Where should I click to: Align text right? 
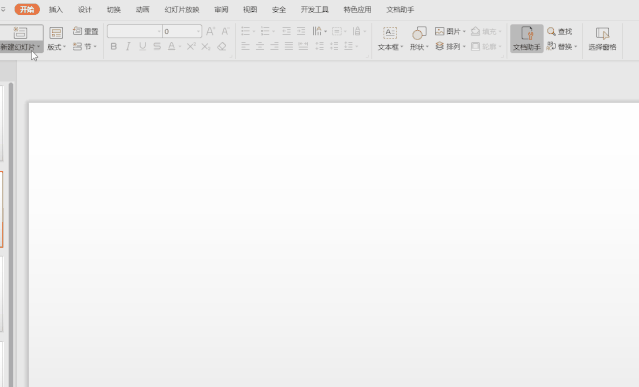click(274, 46)
